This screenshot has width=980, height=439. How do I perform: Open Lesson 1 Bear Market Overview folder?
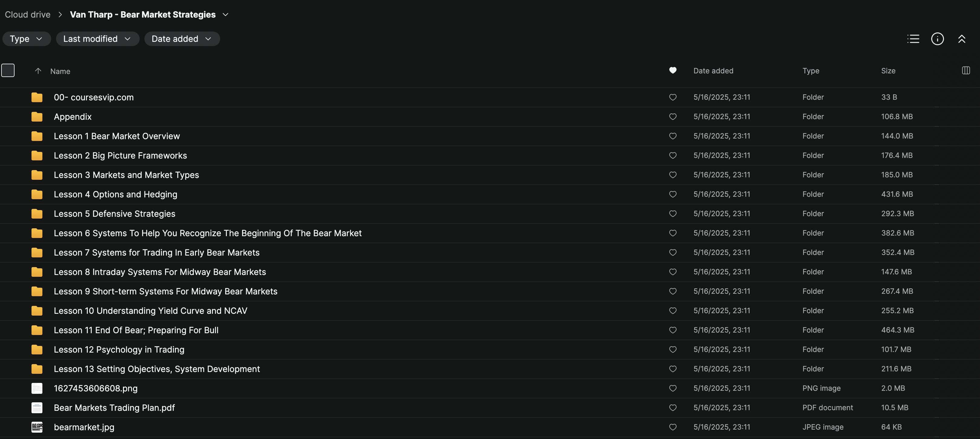click(117, 136)
